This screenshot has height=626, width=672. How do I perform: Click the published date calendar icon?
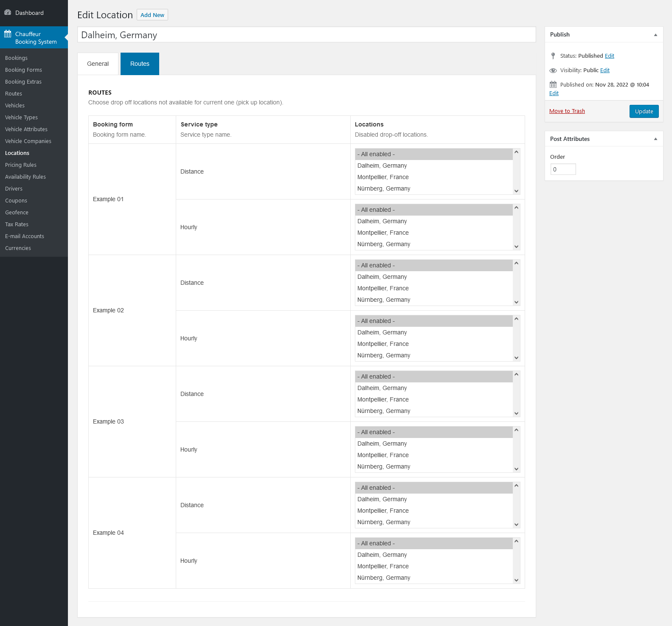pos(553,85)
